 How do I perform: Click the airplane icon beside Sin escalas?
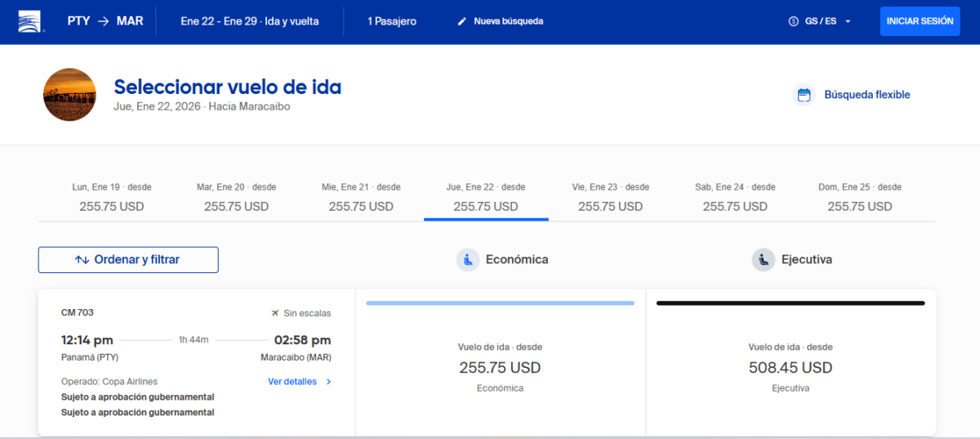point(275,313)
